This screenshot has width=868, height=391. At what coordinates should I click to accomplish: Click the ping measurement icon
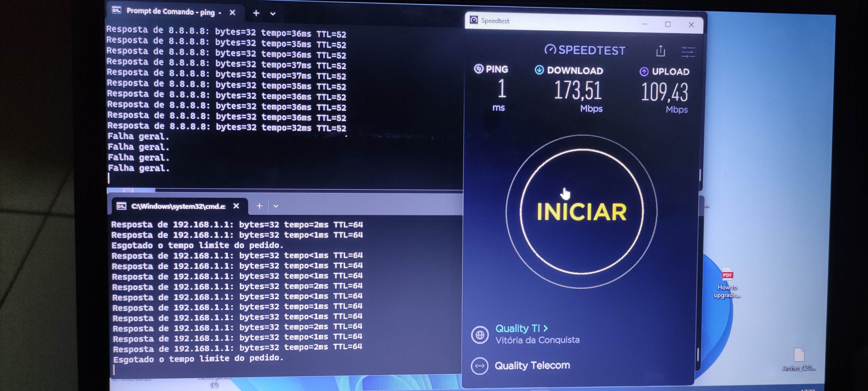coord(479,69)
